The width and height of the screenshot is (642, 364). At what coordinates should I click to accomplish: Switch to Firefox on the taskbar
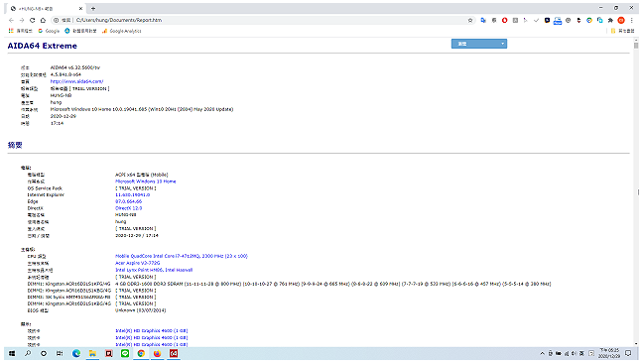pos(157,353)
